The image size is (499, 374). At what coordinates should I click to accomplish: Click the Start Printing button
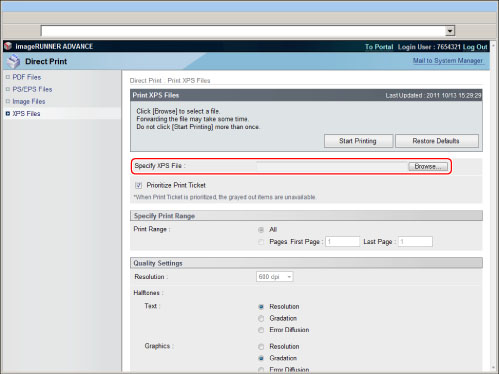tap(358, 141)
